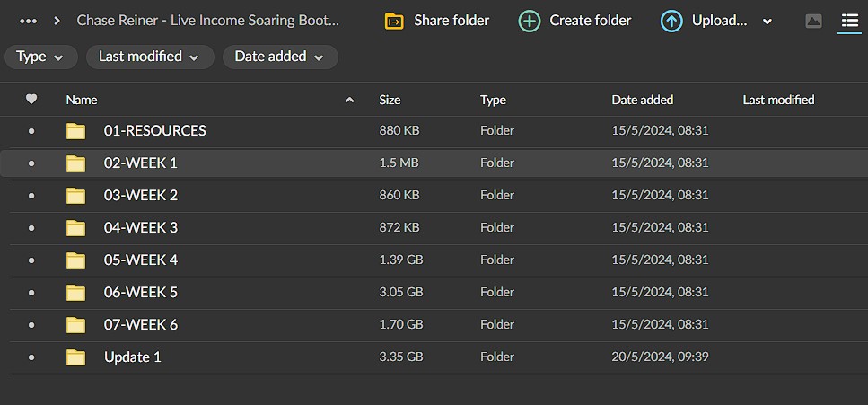Click the Upload arrow icon
The image size is (868, 405).
tap(671, 21)
